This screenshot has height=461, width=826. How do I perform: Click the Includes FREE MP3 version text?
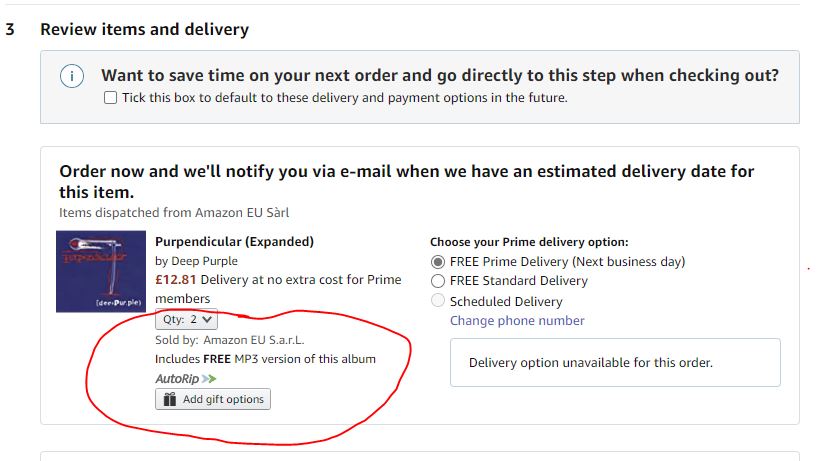tap(265, 359)
